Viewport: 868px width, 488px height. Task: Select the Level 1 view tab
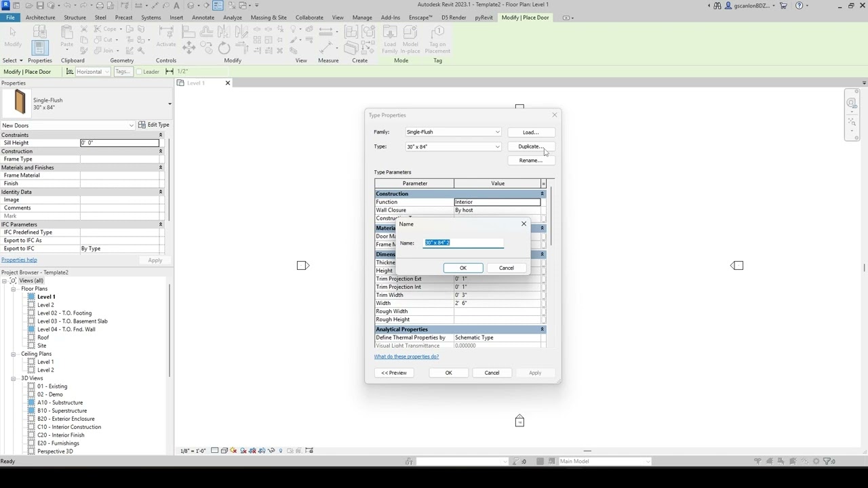tap(197, 83)
